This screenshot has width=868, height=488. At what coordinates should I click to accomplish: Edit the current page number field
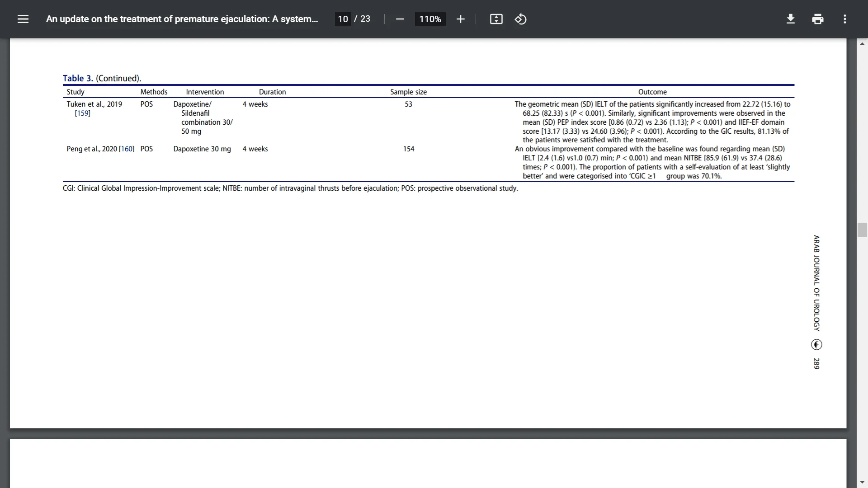click(x=343, y=19)
